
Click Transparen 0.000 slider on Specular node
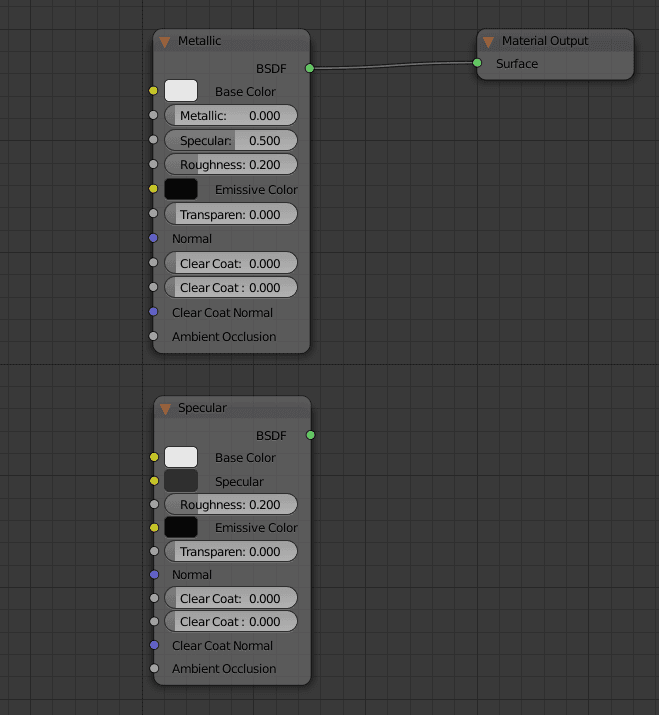[x=231, y=551]
